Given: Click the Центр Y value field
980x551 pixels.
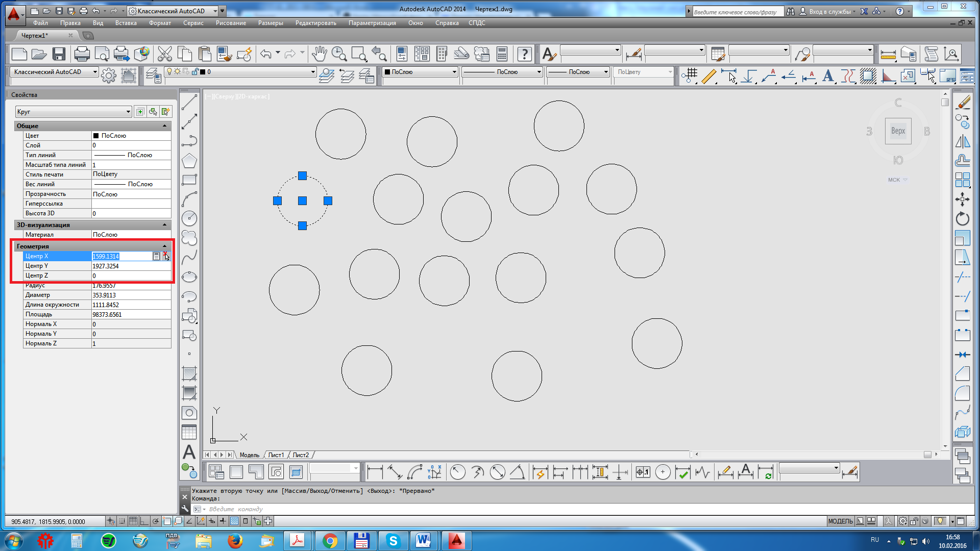Looking at the screenshot, I should (131, 266).
